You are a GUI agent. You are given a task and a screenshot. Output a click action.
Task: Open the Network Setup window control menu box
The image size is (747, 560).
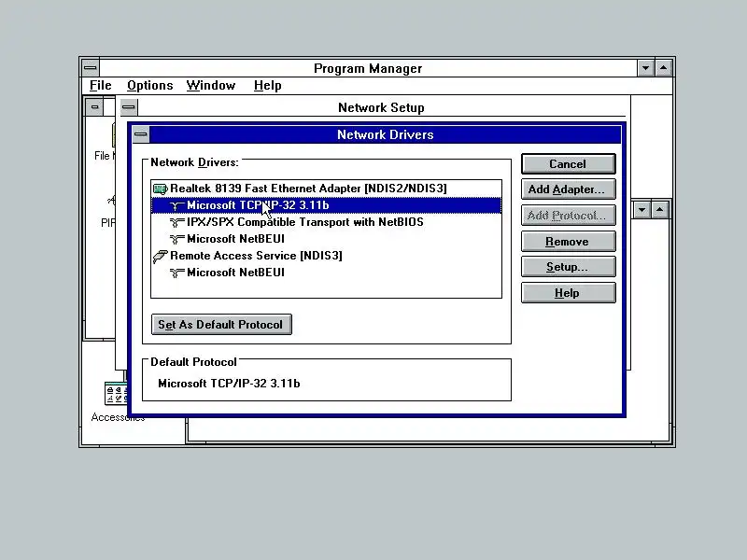point(128,107)
